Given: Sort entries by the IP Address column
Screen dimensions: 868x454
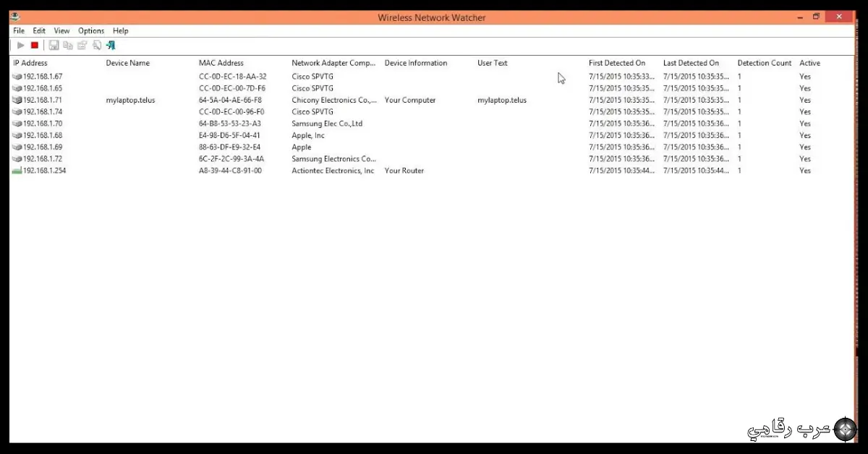Looking at the screenshot, I should pos(30,63).
